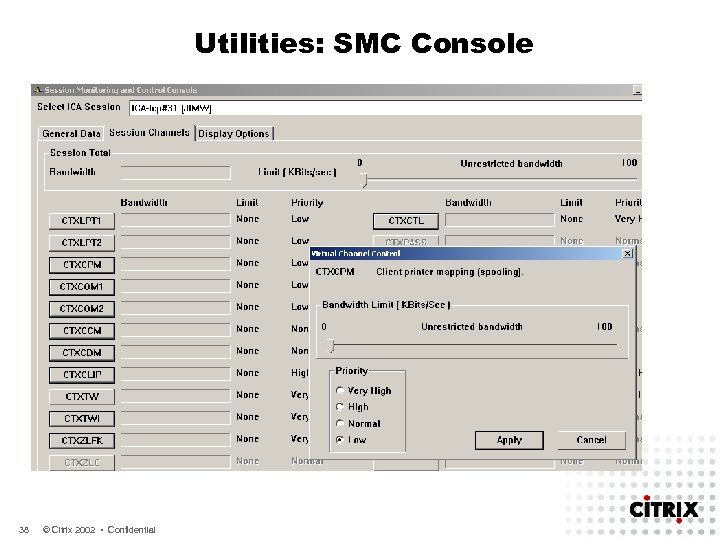Switch to the General Data tab
Screen dimensions: 720x540
(71, 134)
